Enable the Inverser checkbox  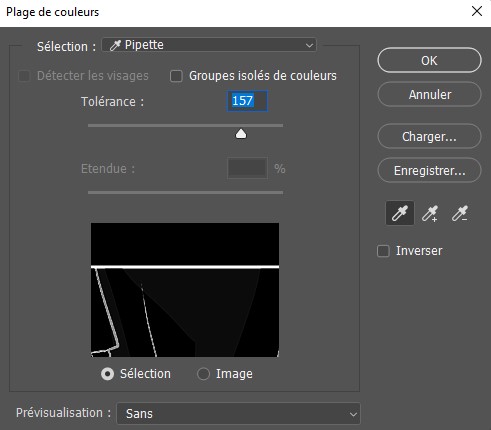point(383,251)
